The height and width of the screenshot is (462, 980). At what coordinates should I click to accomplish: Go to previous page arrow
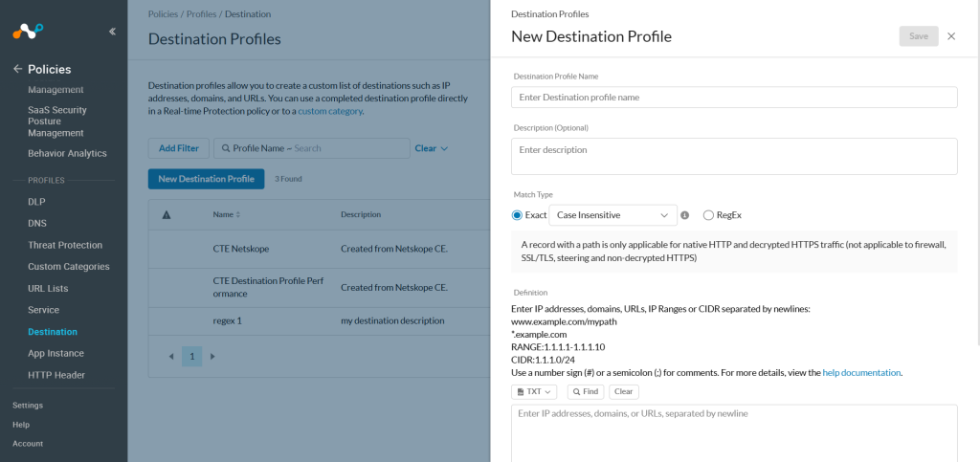[x=171, y=357]
